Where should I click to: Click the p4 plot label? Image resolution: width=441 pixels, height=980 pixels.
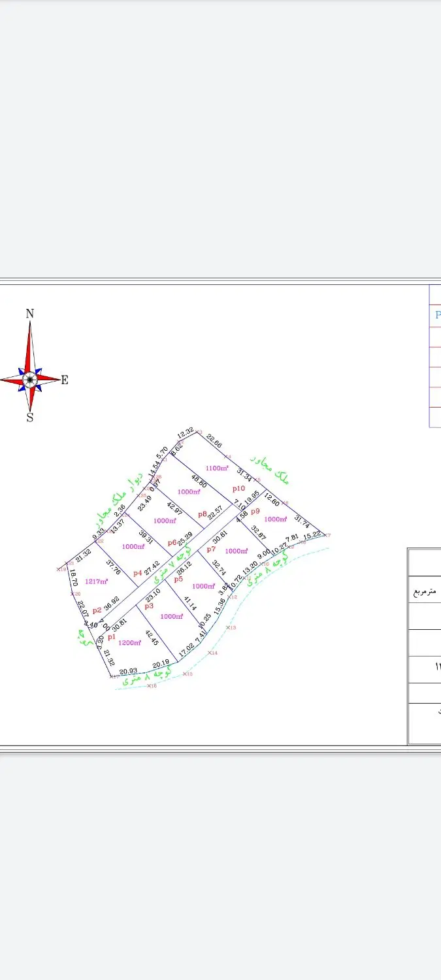(x=137, y=573)
